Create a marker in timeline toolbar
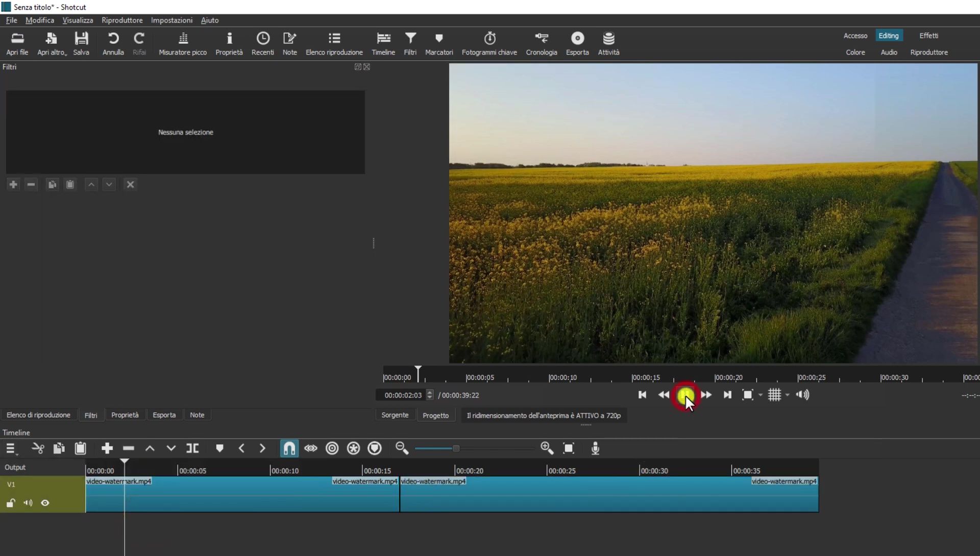 coord(220,448)
